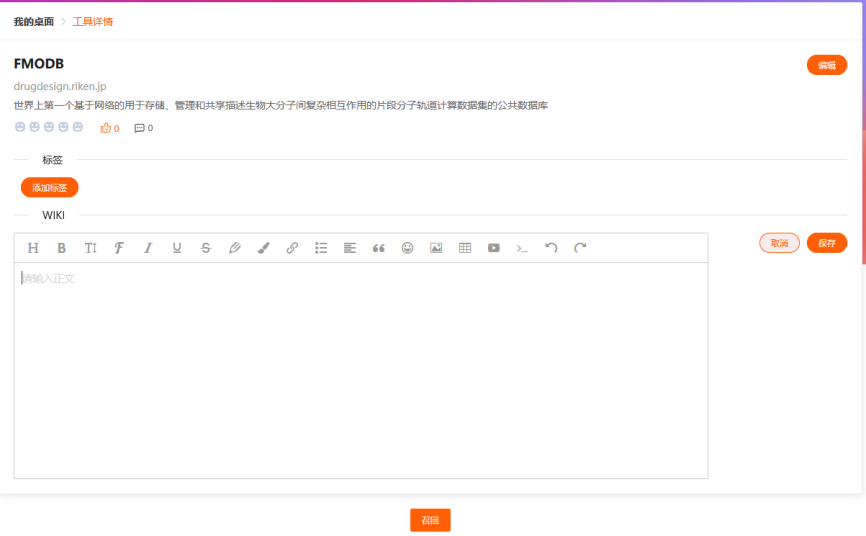Click the tool description text line
Viewport: 866px width, 536px height.
tap(281, 106)
